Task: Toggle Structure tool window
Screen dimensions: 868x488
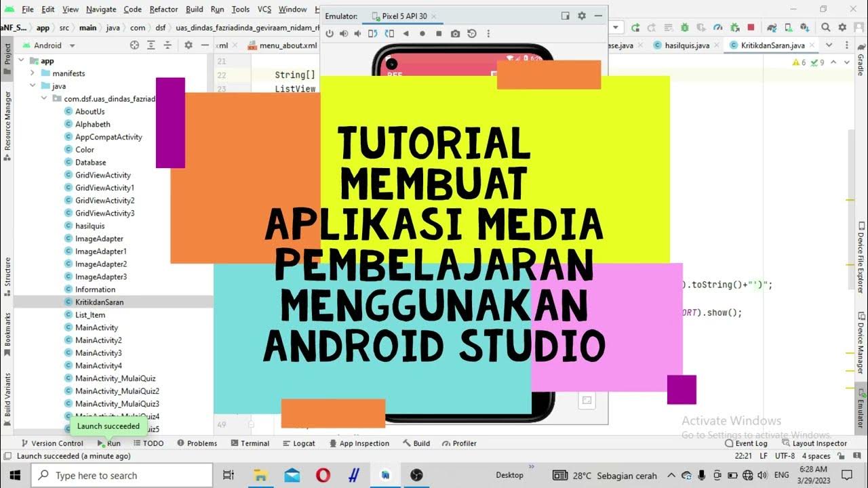Action: [7, 277]
